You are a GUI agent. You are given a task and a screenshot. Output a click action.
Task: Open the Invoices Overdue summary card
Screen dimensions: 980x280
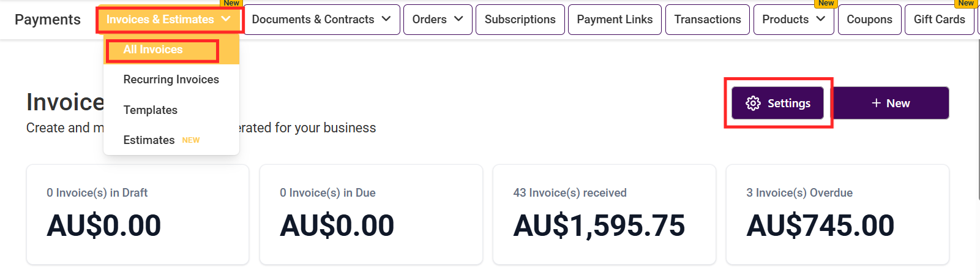coord(837,214)
